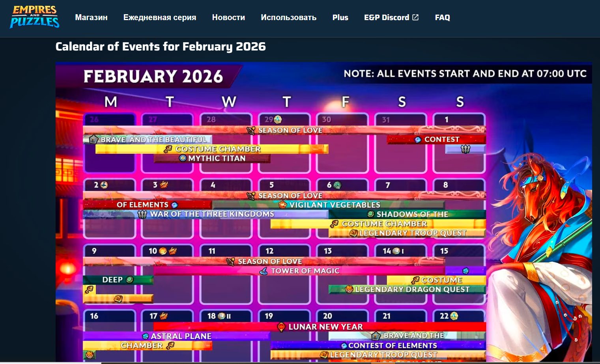Click the Astral Plane gem icon
The width and height of the screenshot is (600, 364).
145,336
